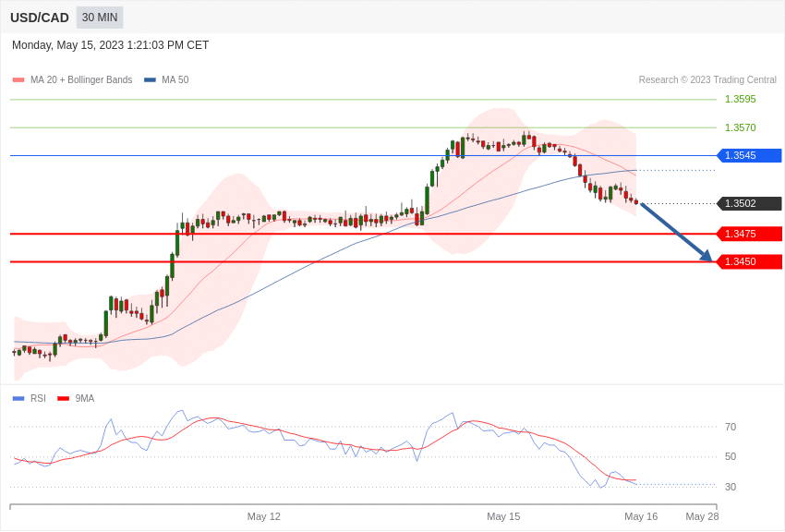This screenshot has width=785, height=532.
Task: Click the RSI 70 axis value
Action: coord(731,427)
